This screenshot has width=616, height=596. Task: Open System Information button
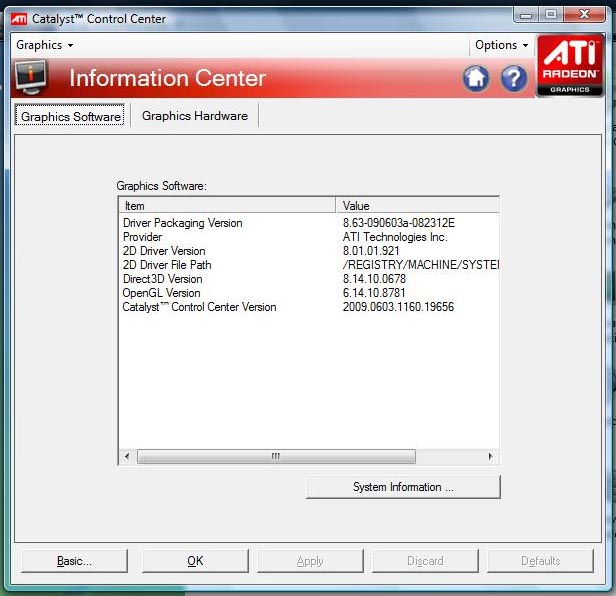403,487
